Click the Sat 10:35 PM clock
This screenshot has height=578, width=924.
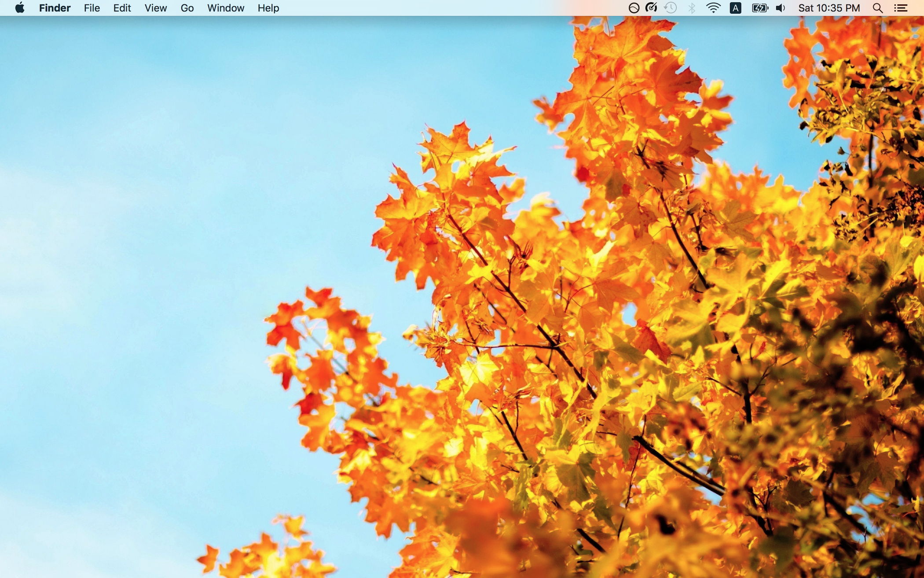(x=829, y=8)
